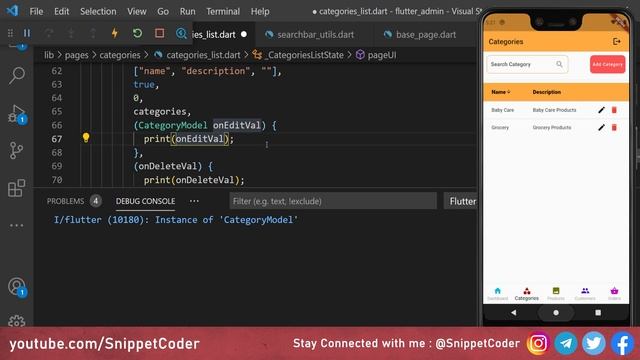Click the categories breadcrumb segment

[x=120, y=55]
